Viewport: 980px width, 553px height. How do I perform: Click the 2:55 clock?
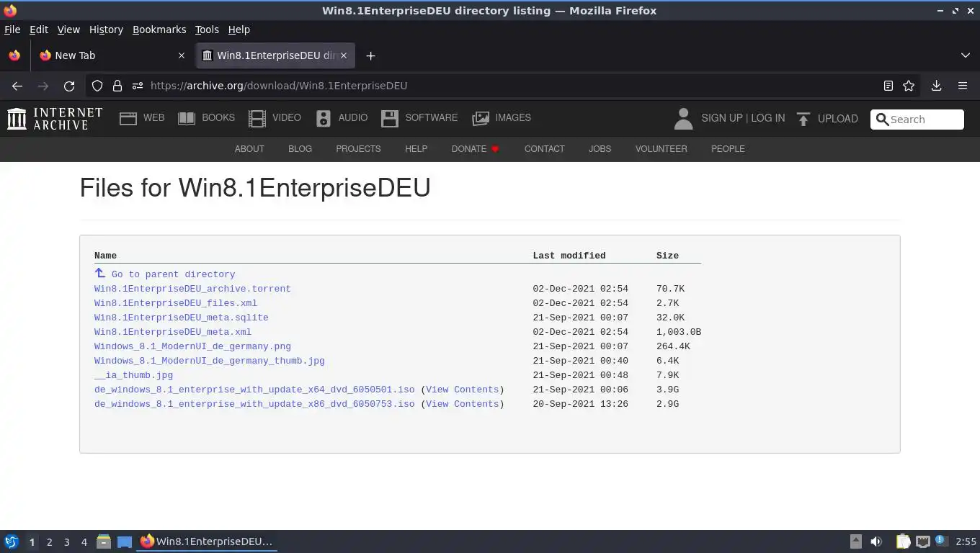tap(966, 541)
